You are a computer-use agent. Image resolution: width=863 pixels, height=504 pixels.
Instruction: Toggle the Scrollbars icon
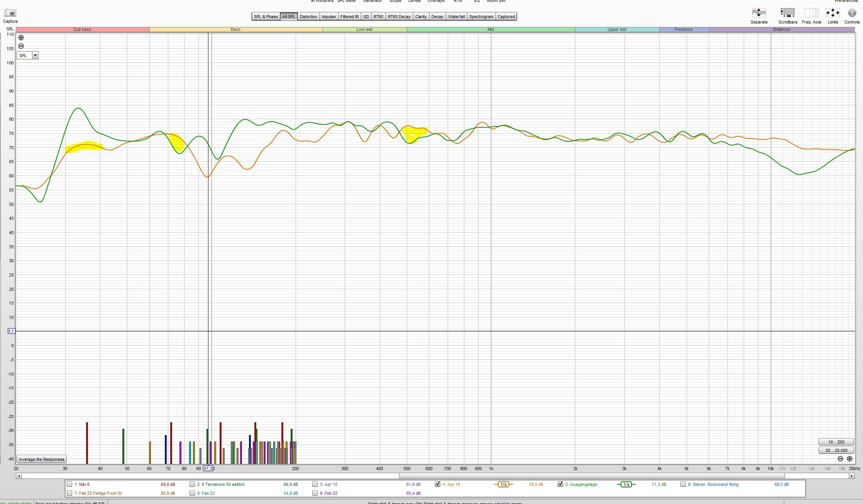(x=787, y=13)
